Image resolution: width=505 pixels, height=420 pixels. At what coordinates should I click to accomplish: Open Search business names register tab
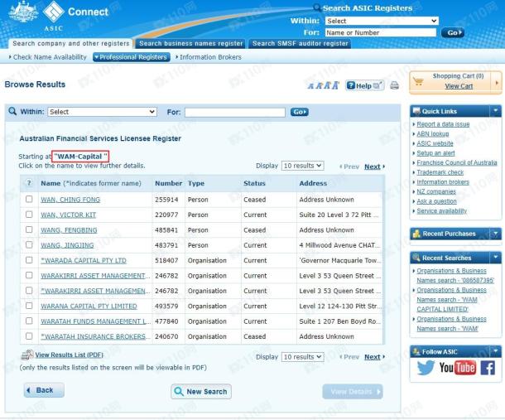pyautogui.click(x=190, y=44)
